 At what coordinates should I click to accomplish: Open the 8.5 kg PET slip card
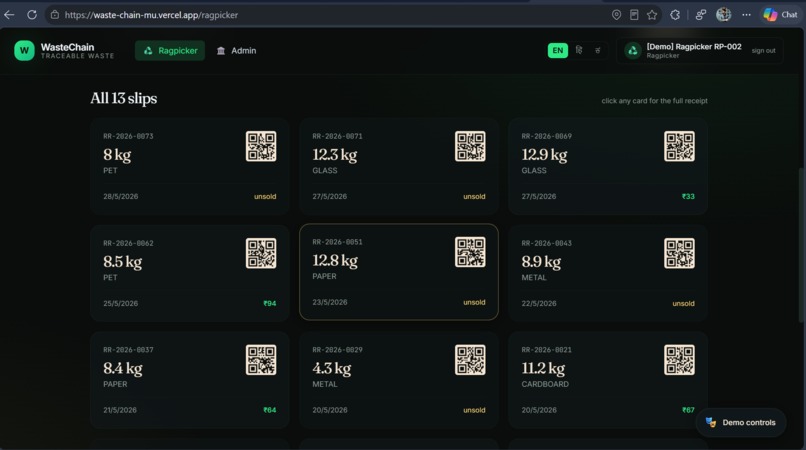tap(190, 273)
